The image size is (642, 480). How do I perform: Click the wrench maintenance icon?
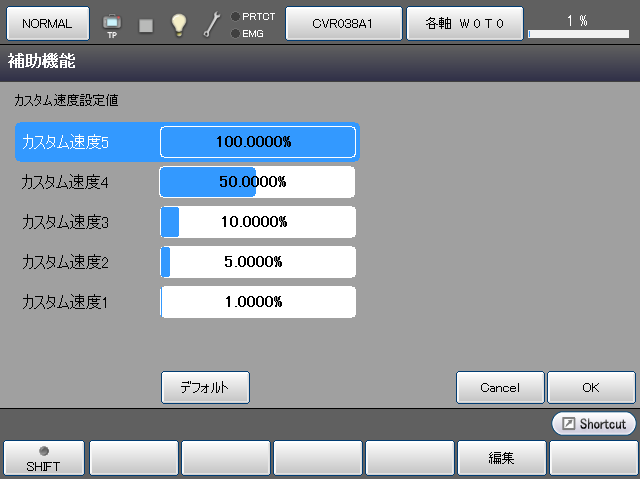[x=212, y=23]
